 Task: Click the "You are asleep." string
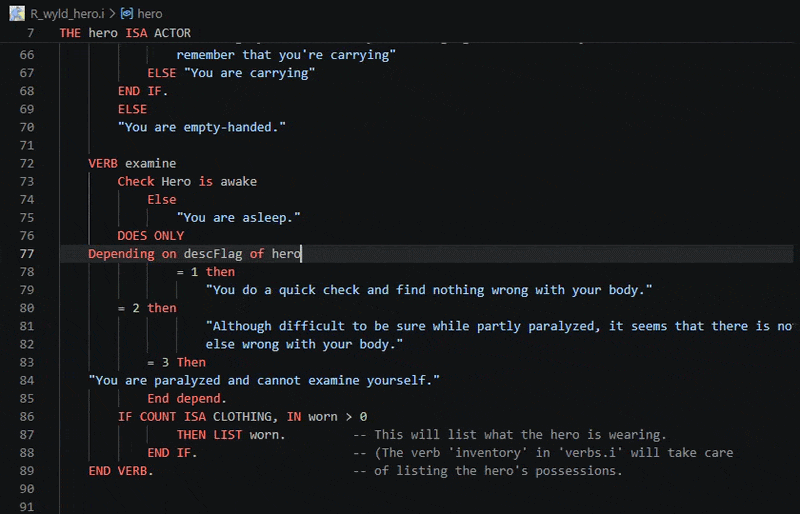pos(239,217)
